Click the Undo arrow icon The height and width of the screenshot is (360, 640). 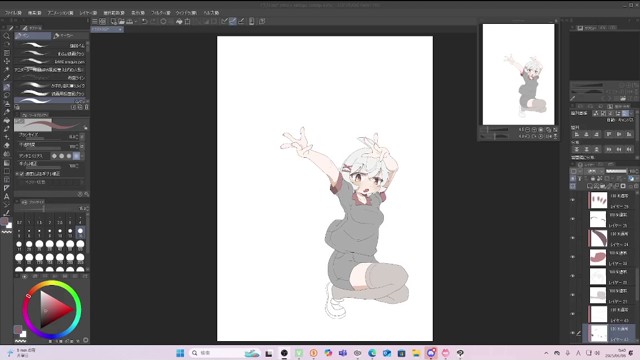click(144, 21)
